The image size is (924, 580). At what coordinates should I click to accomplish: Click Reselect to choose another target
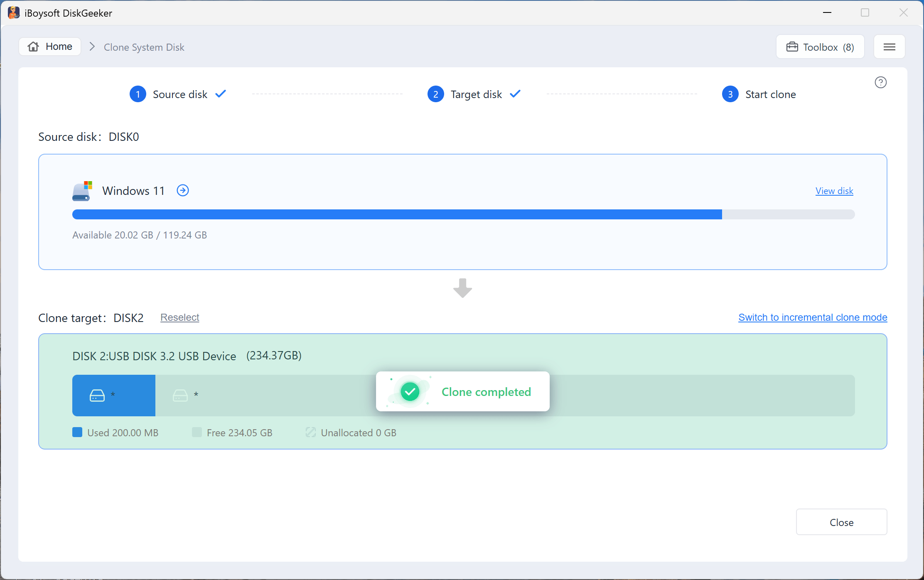(180, 317)
